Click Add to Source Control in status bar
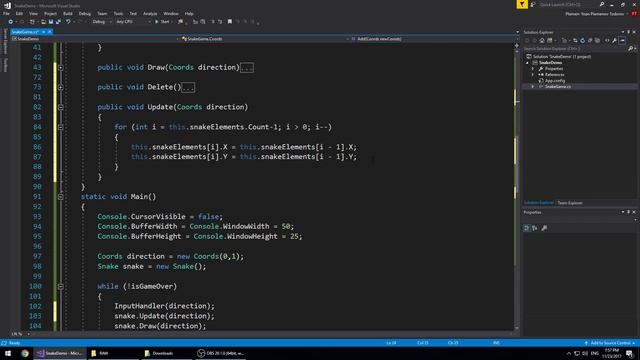Viewport: 640px width, 360px height. (x=610, y=343)
